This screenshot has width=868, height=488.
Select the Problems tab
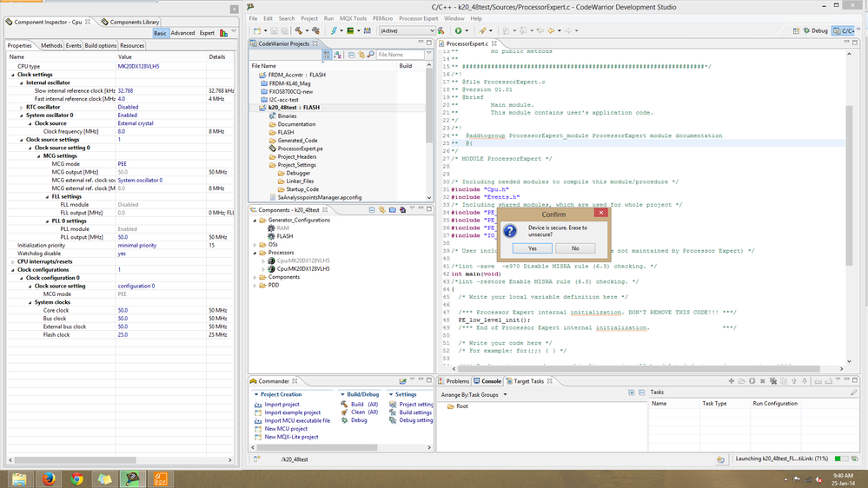coord(454,381)
